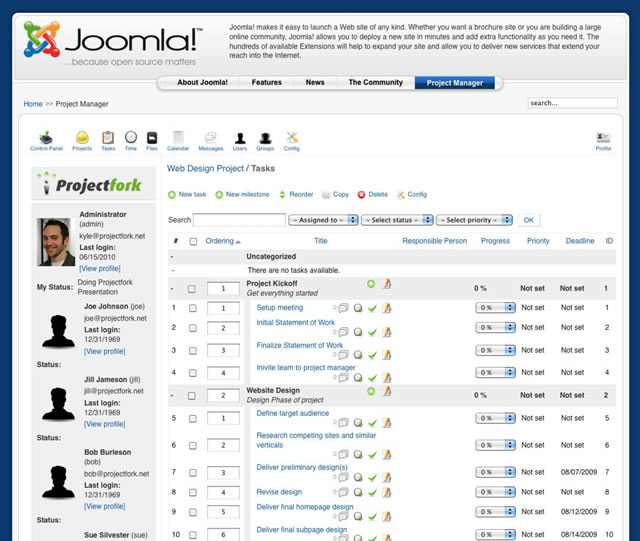Open the Control Panel icon
The width and height of the screenshot is (640, 541).
46,137
